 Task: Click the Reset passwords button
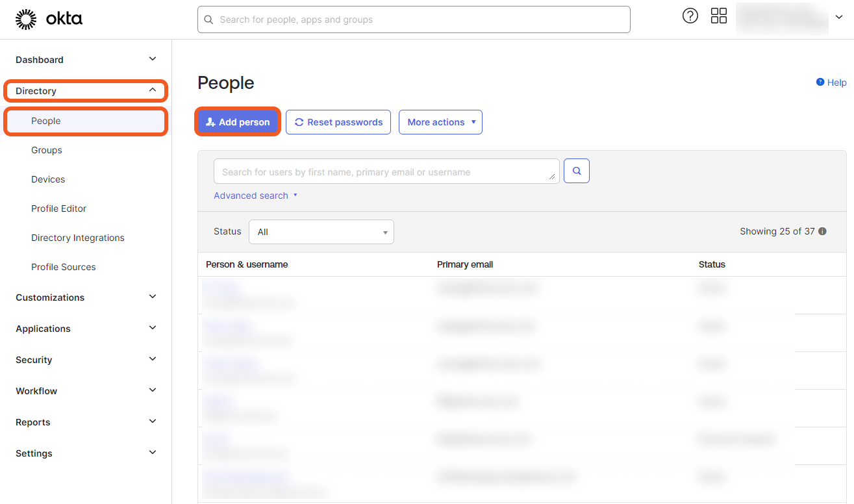pos(338,122)
